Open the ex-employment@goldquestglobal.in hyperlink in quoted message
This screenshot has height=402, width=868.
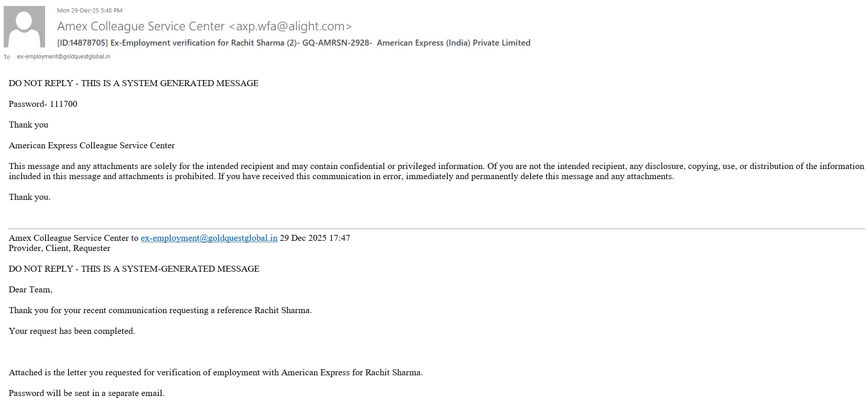coord(209,238)
